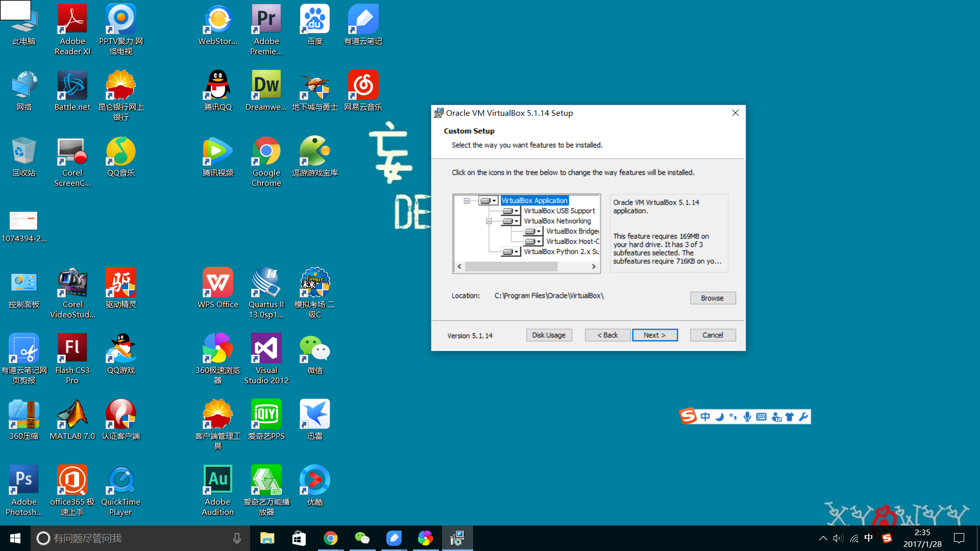
Task: Click the Sogou IME wrench settings icon
Action: point(803,417)
